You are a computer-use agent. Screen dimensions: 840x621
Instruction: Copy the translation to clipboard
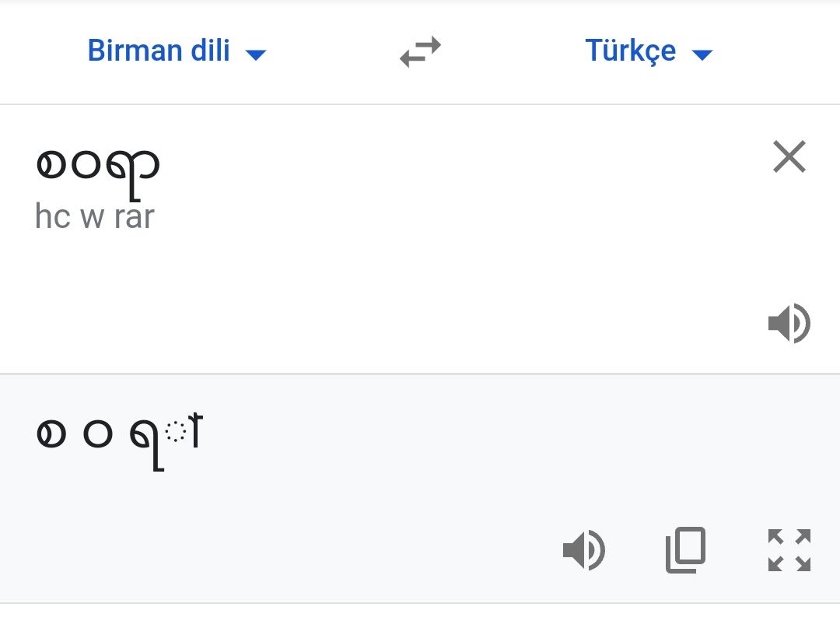686,550
